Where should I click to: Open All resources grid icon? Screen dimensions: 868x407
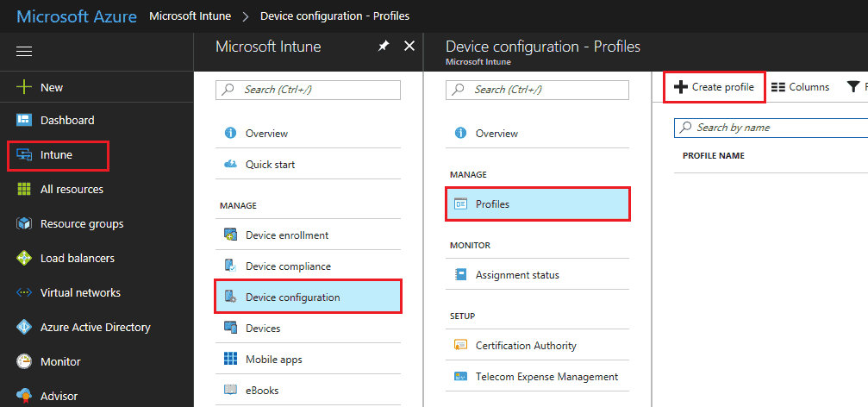24,190
